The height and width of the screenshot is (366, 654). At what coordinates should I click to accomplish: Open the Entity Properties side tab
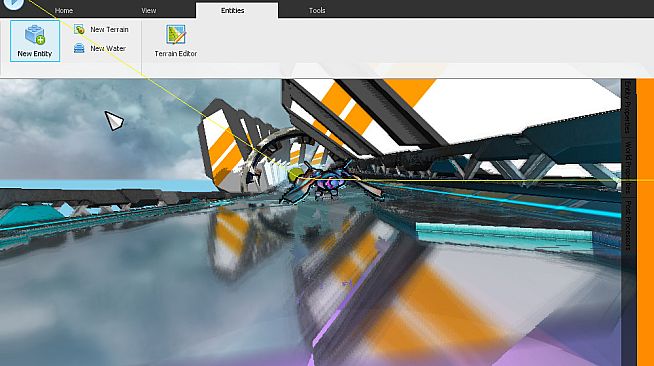[x=628, y=108]
